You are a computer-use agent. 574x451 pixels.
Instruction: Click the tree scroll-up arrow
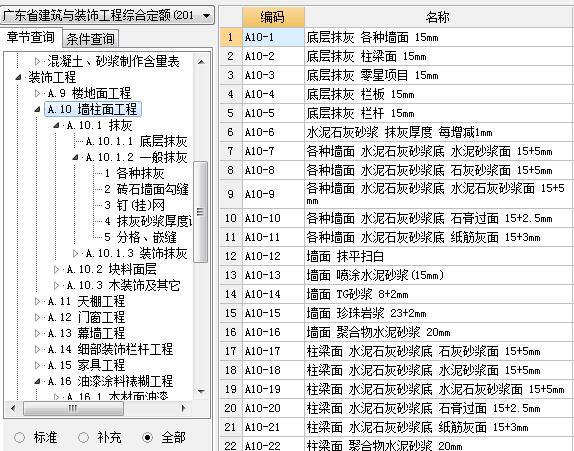click(x=201, y=62)
